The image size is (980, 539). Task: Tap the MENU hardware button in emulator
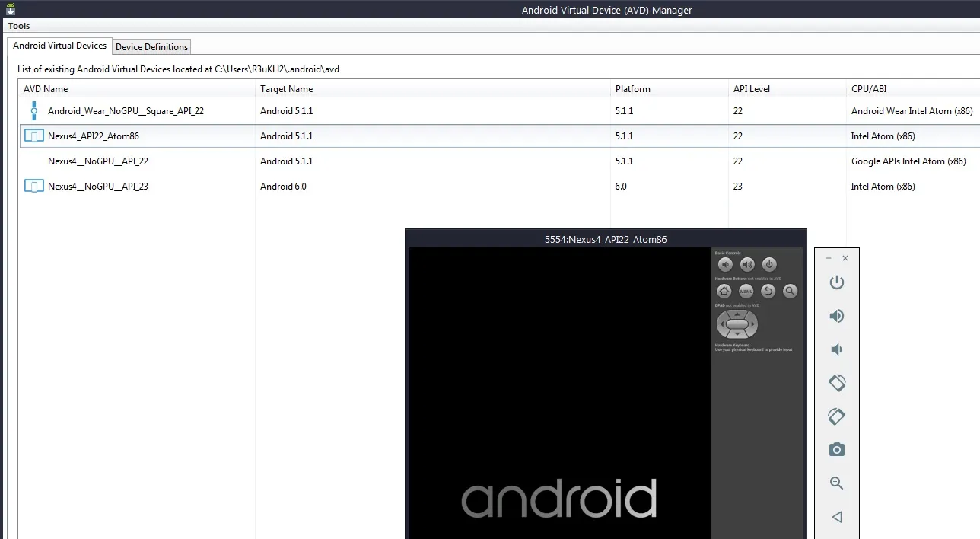[746, 291]
